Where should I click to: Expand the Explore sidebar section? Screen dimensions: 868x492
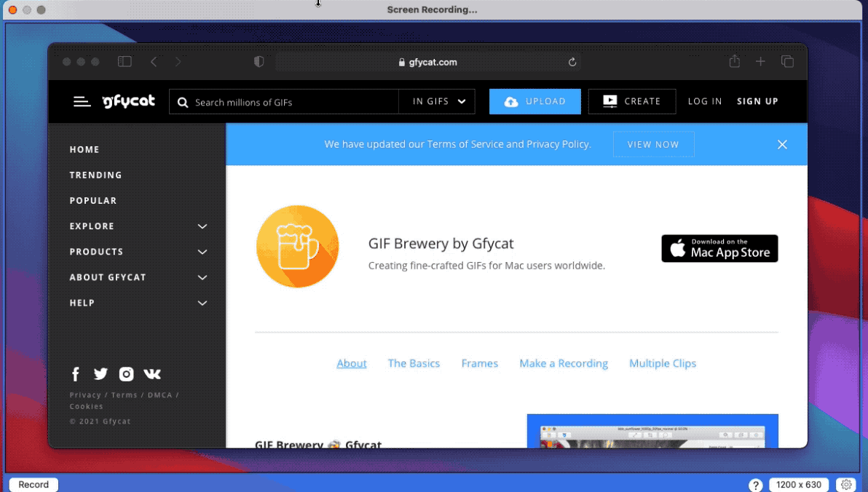pyautogui.click(x=202, y=226)
